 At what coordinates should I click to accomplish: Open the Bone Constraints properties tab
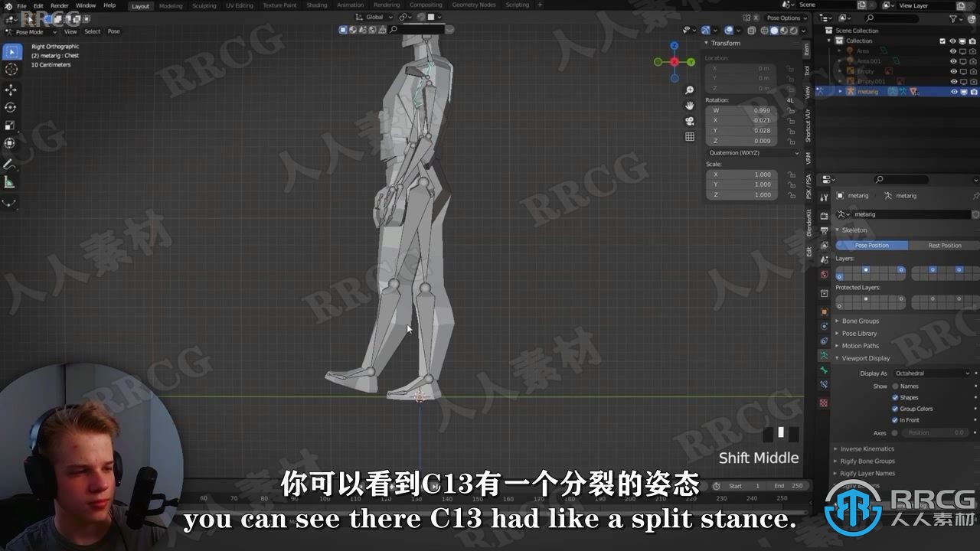coord(825,385)
